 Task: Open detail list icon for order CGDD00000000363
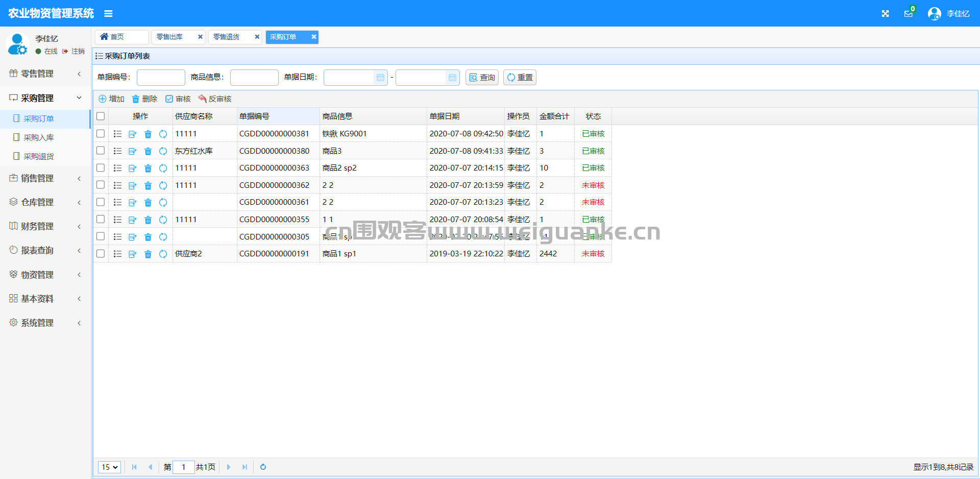click(x=117, y=168)
